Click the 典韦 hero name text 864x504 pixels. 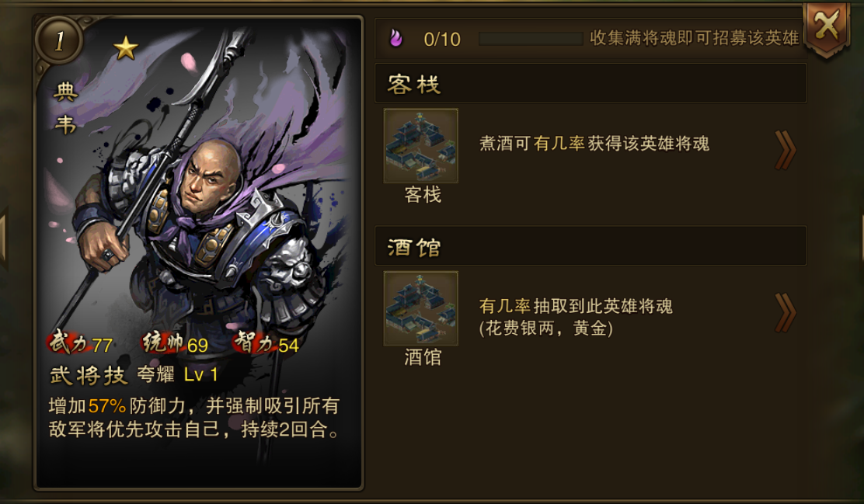65,109
